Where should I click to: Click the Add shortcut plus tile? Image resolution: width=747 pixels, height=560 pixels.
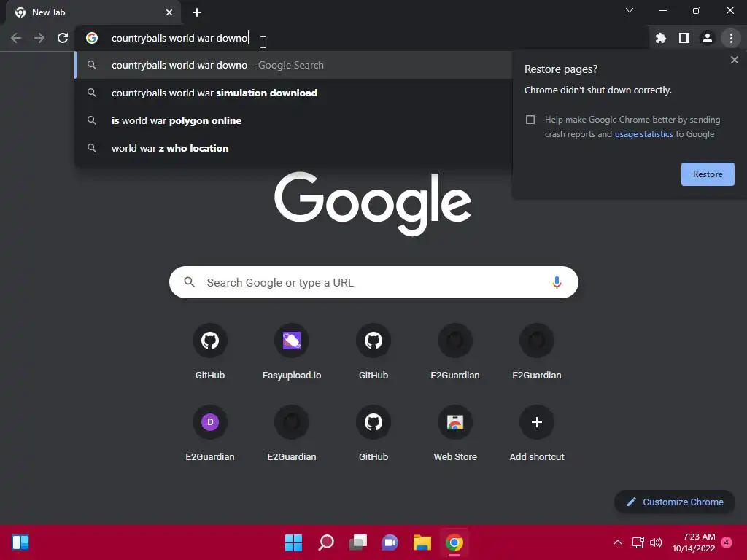(537, 422)
